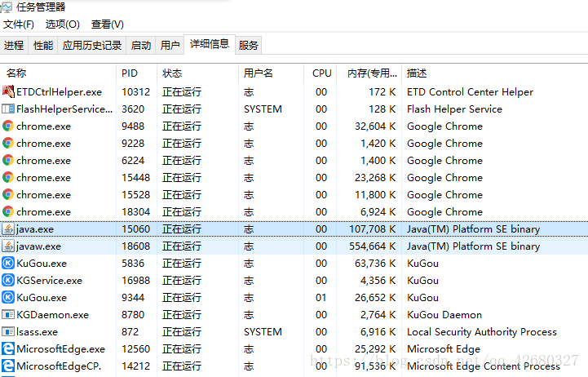
Task: Click KuGou icon for PID 9344
Action: [8, 298]
